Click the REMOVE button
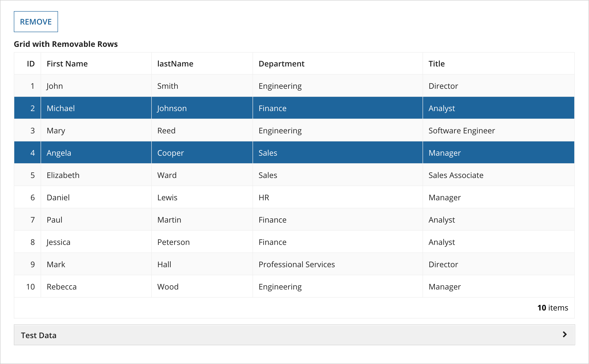The image size is (589, 364). tap(36, 22)
